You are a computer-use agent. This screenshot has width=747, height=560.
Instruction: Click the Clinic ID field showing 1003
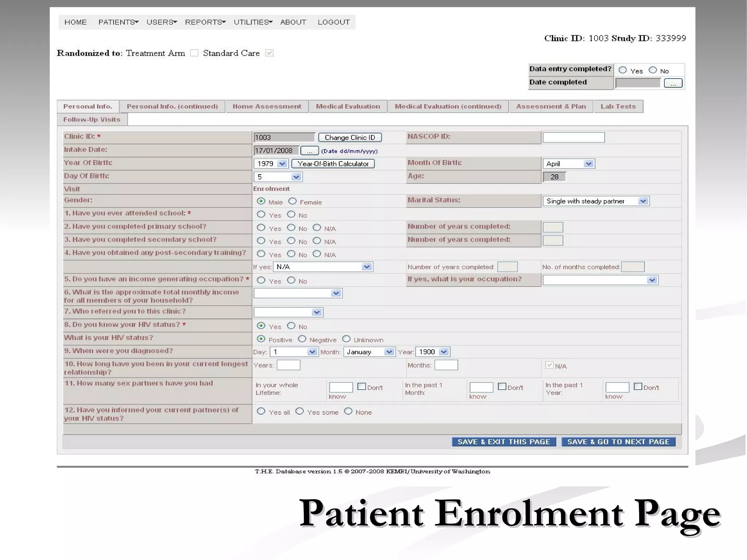284,137
